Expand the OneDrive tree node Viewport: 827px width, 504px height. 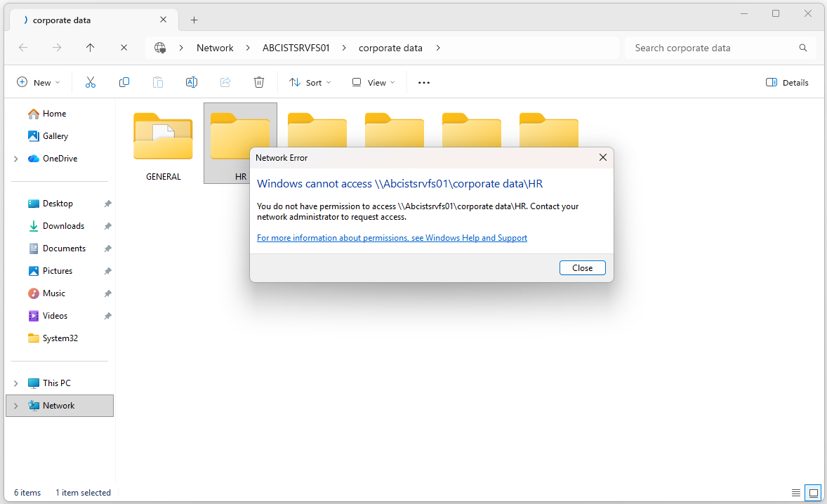[16, 159]
